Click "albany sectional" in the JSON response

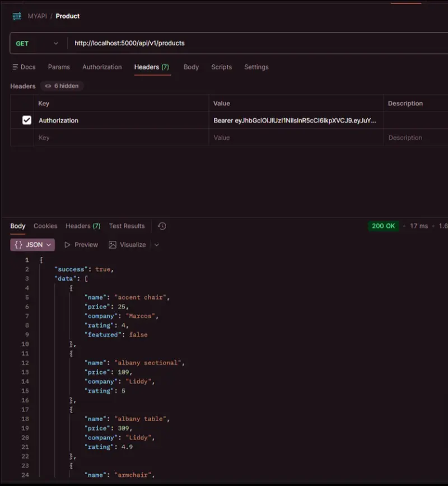(x=148, y=363)
